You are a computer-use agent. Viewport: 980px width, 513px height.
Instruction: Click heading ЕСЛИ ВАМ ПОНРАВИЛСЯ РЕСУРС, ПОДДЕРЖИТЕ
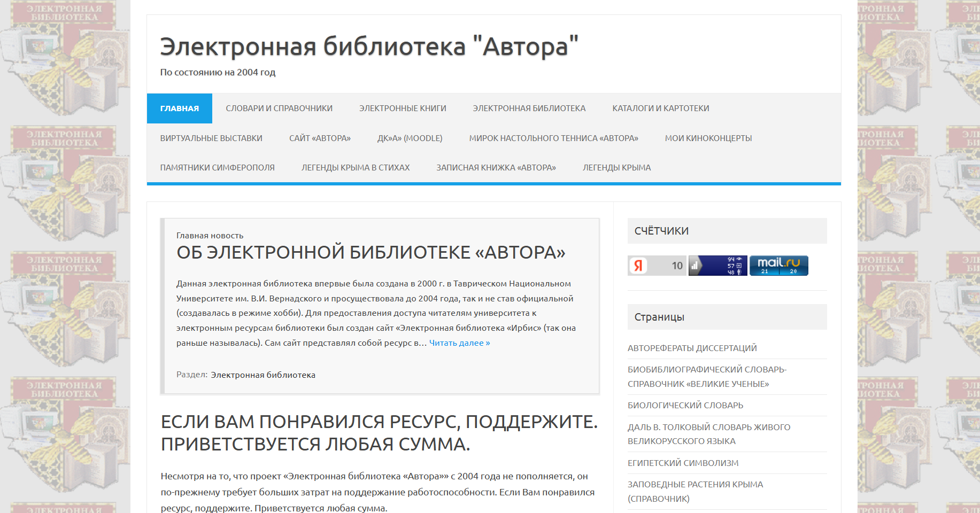[379, 433]
